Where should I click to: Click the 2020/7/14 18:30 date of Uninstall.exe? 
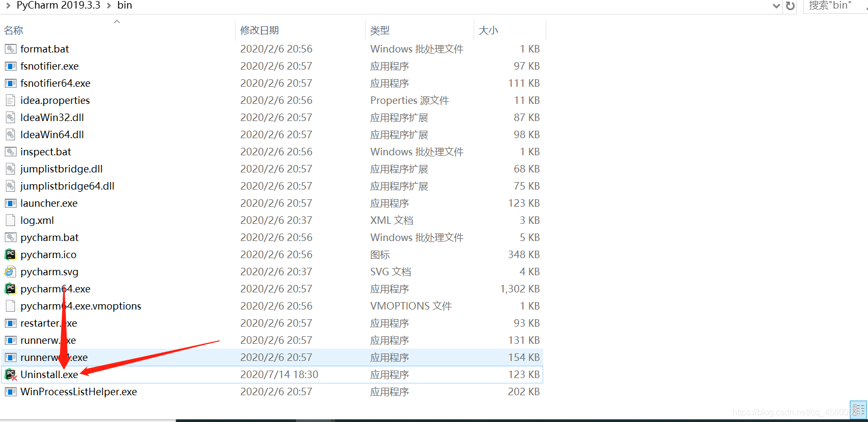coord(279,374)
